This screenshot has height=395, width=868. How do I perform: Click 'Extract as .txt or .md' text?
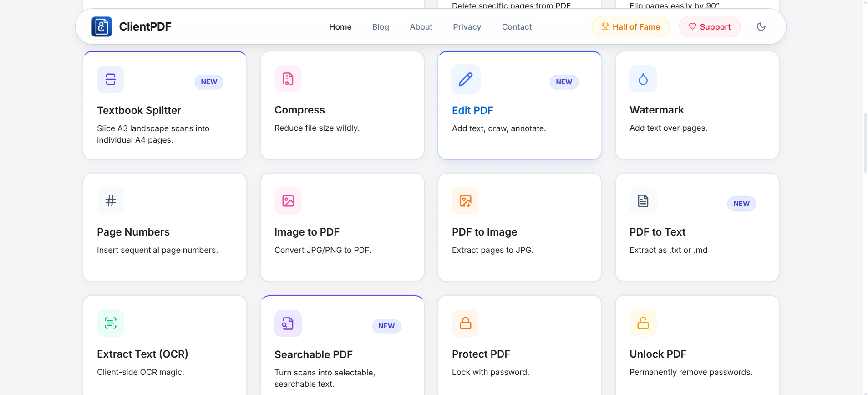[668, 250]
